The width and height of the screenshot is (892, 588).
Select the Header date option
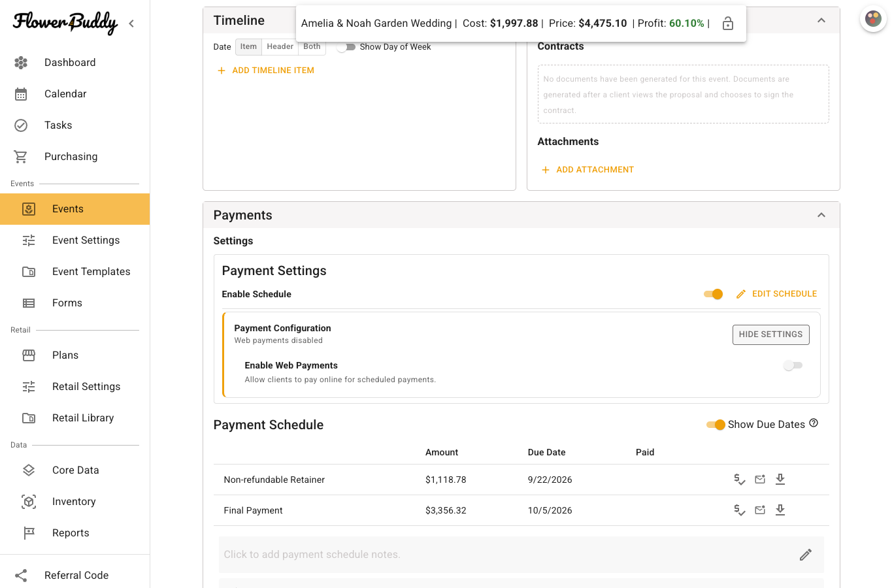[280, 47]
